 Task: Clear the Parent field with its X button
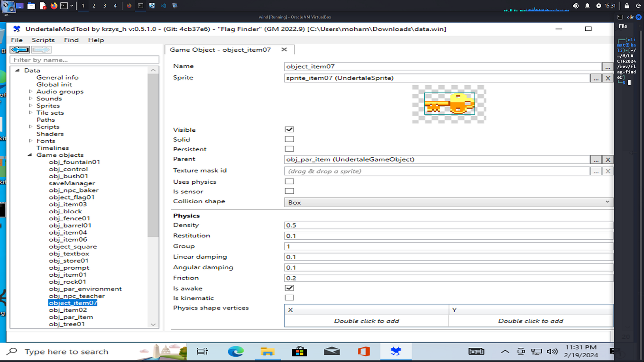[x=607, y=159]
